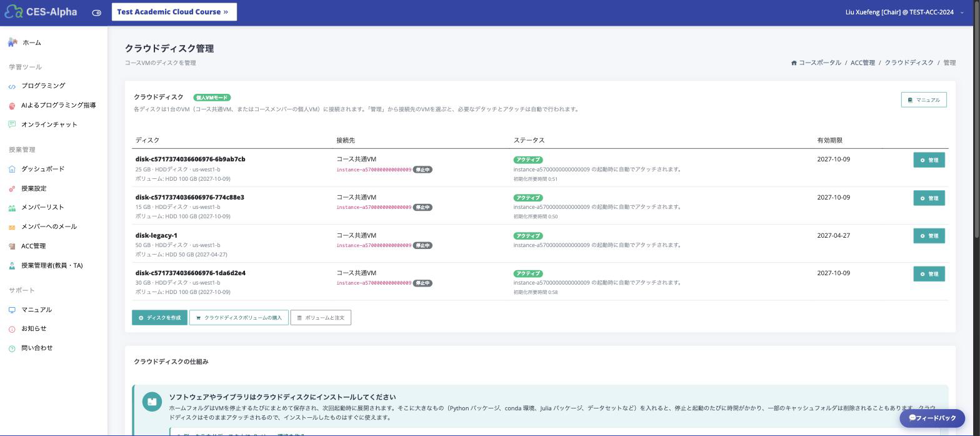Manage disk ending 1da6d2e4

pos(929,274)
